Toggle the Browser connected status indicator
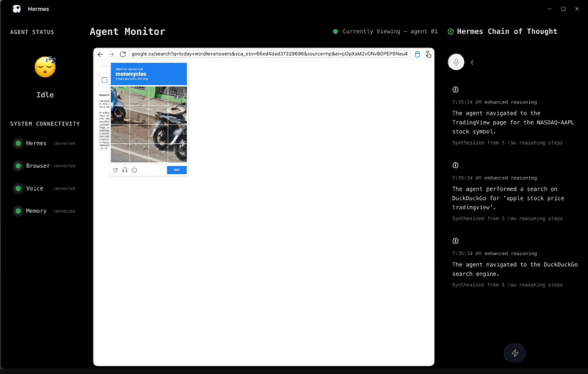 [18, 166]
